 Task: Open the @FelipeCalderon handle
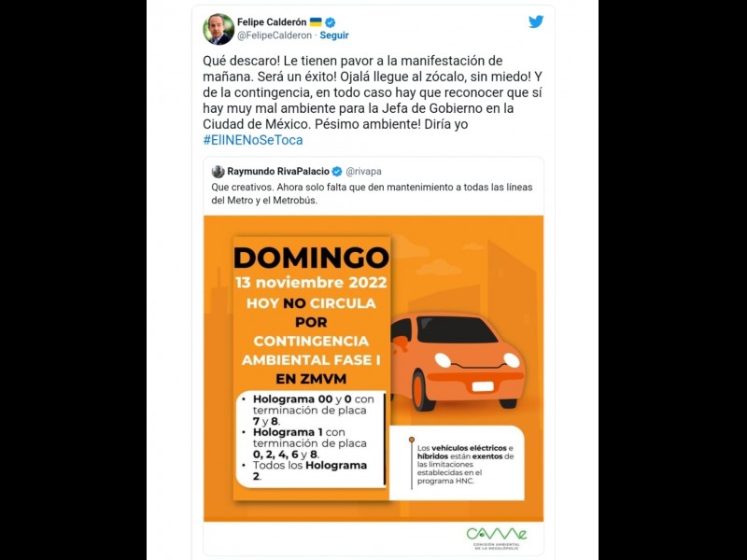pyautogui.click(x=275, y=35)
